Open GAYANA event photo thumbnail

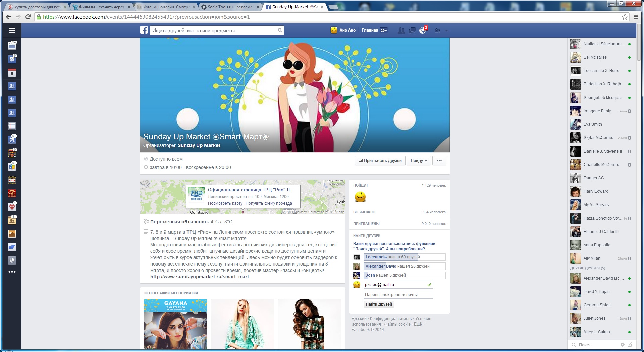point(175,324)
